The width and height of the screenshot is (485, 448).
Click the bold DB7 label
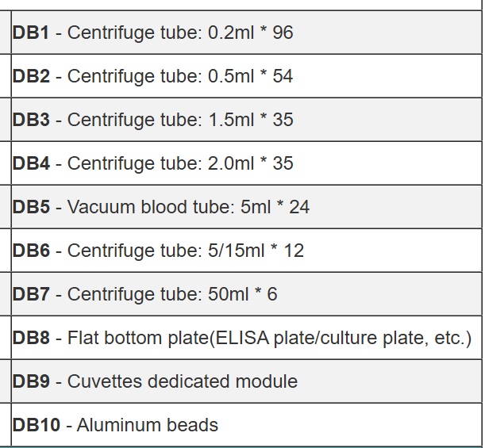click(31, 294)
